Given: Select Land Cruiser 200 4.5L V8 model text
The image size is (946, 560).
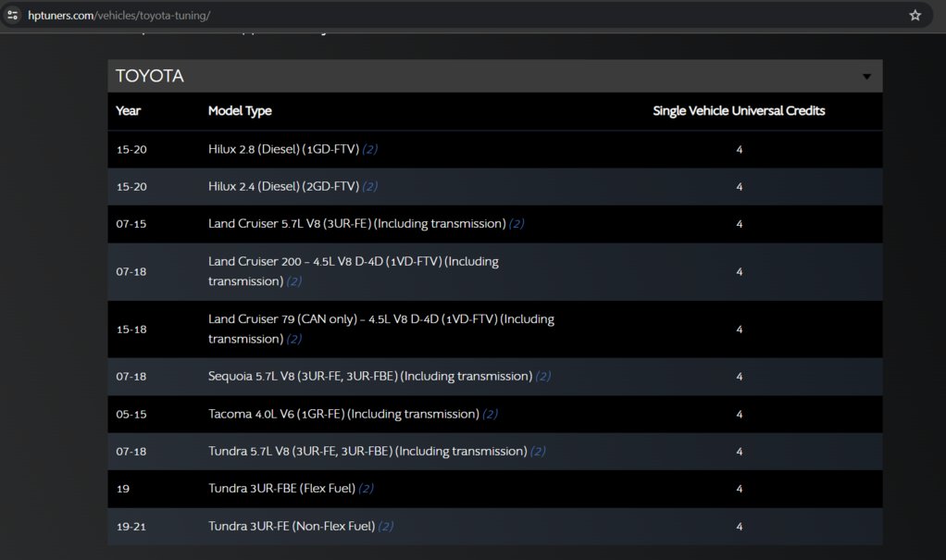Looking at the screenshot, I should coord(354,271).
